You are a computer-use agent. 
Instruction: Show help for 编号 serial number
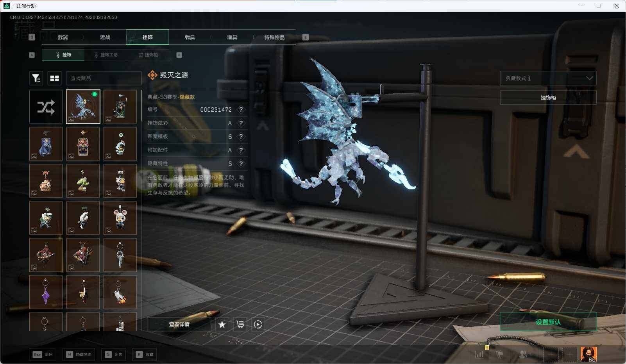pyautogui.click(x=241, y=110)
